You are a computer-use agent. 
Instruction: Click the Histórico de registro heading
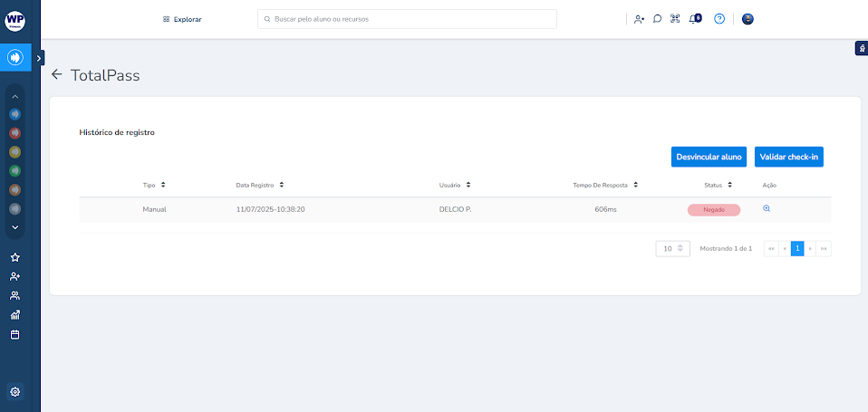(117, 133)
